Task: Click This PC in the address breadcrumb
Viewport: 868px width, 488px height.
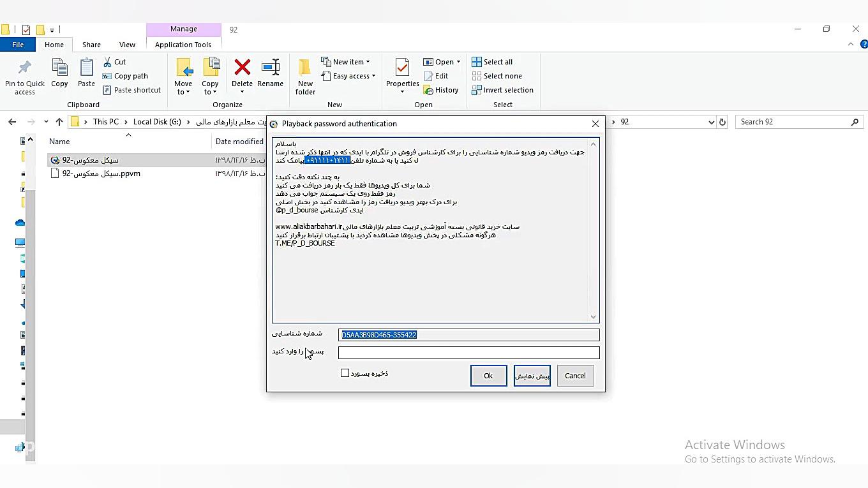Action: click(x=106, y=122)
